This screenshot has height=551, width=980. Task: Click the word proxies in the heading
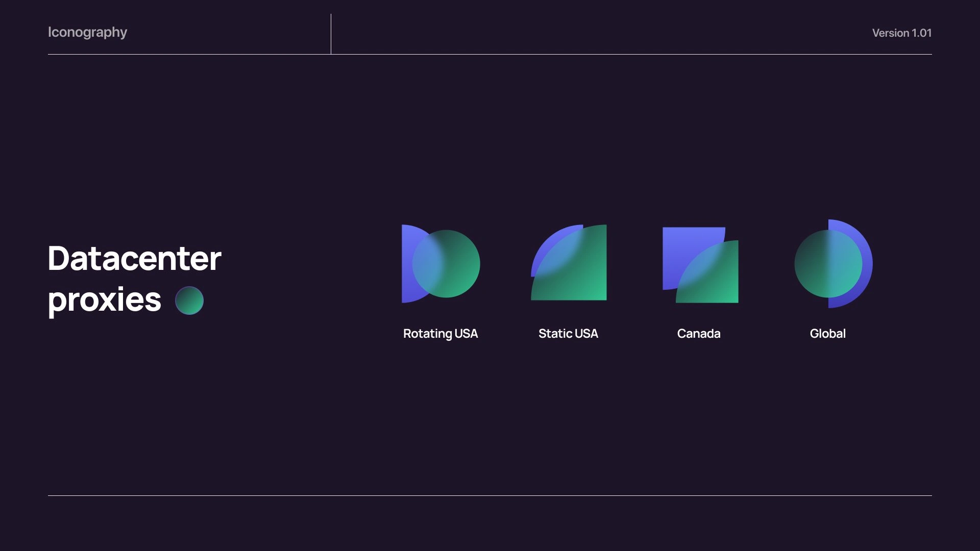tap(105, 300)
